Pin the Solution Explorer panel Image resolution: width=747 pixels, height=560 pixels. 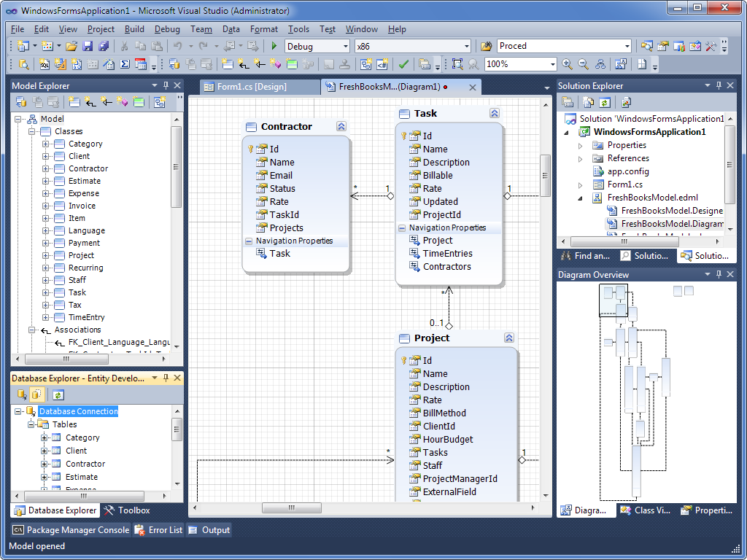pyautogui.click(x=719, y=85)
